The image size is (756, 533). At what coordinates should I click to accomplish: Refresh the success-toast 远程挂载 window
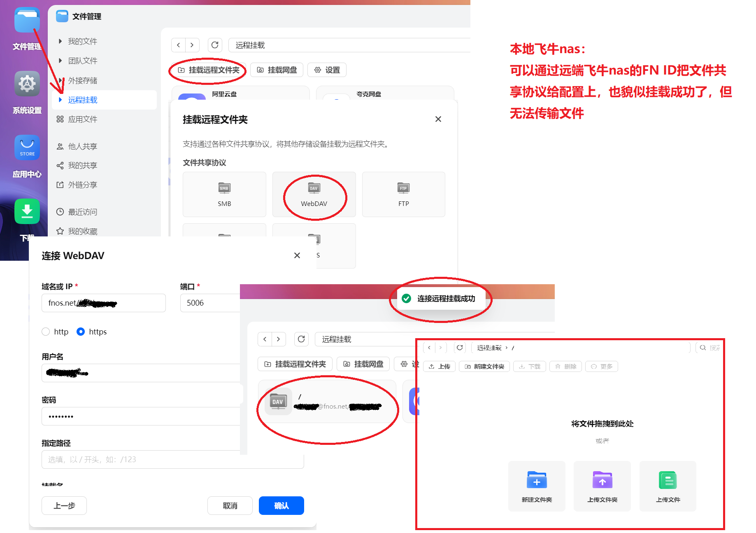[301, 339]
